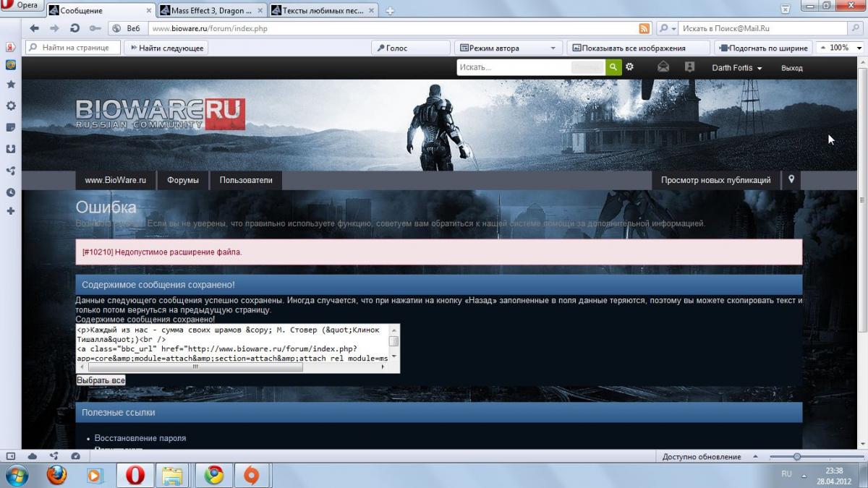Click the Веб globe badge in address bar

click(127, 28)
